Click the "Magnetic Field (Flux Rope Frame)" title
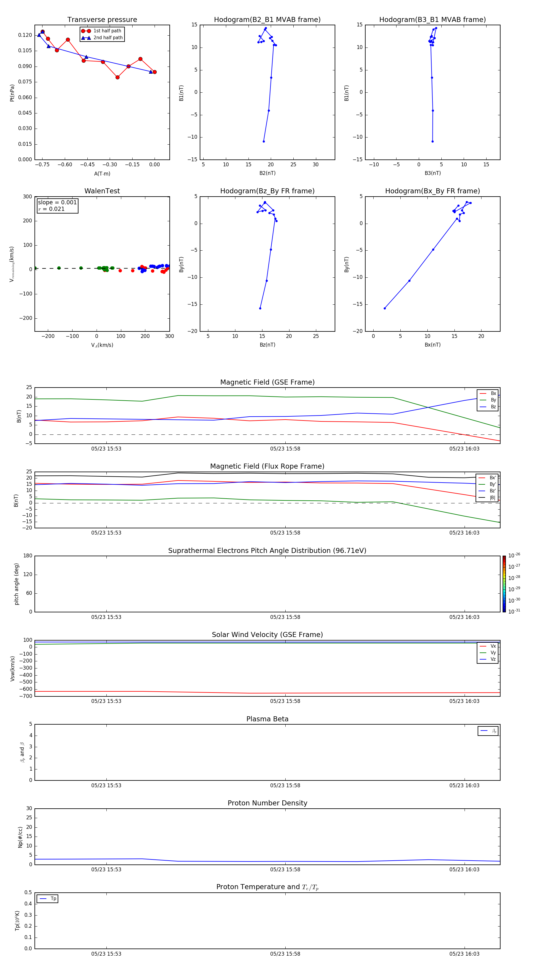The height and width of the screenshot is (980, 535). [267, 467]
